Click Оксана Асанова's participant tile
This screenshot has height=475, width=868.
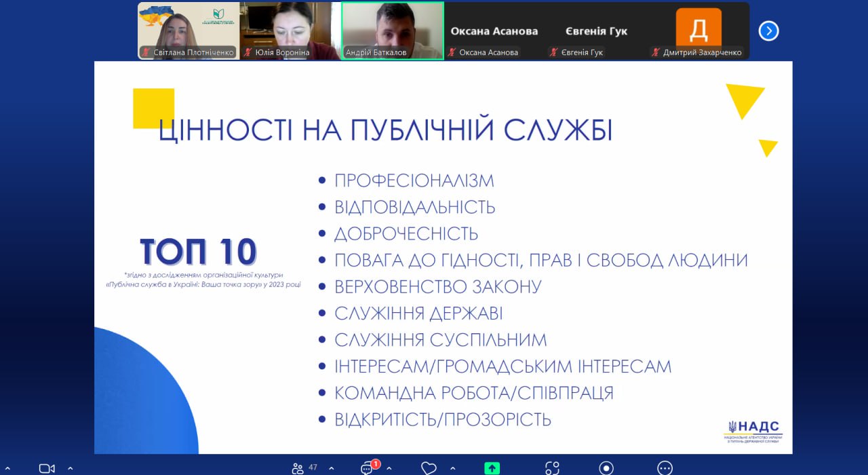(494, 31)
